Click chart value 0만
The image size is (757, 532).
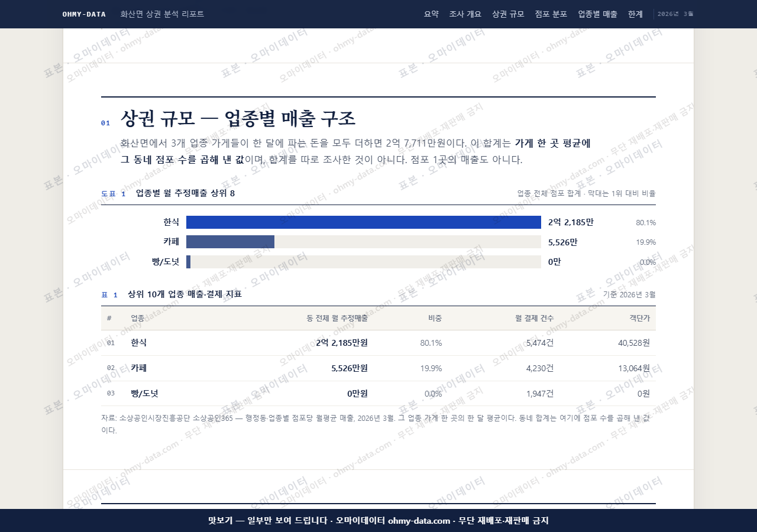tap(555, 262)
